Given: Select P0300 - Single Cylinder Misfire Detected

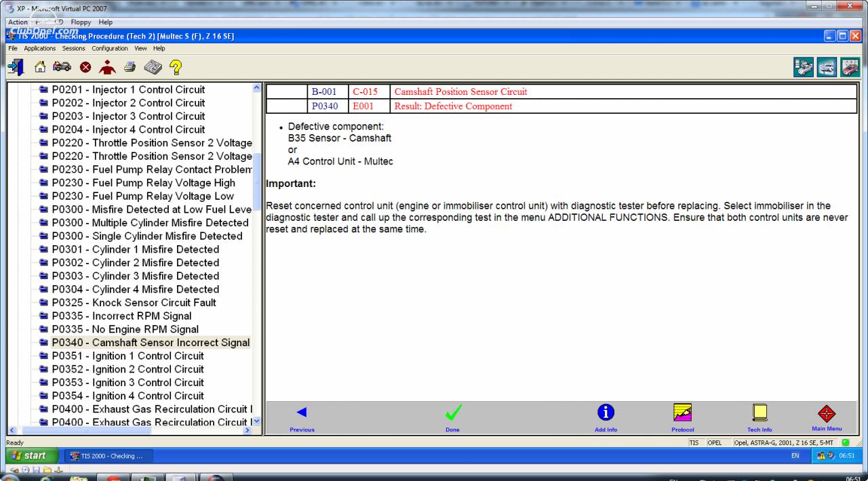Looking at the screenshot, I should coord(147,236).
